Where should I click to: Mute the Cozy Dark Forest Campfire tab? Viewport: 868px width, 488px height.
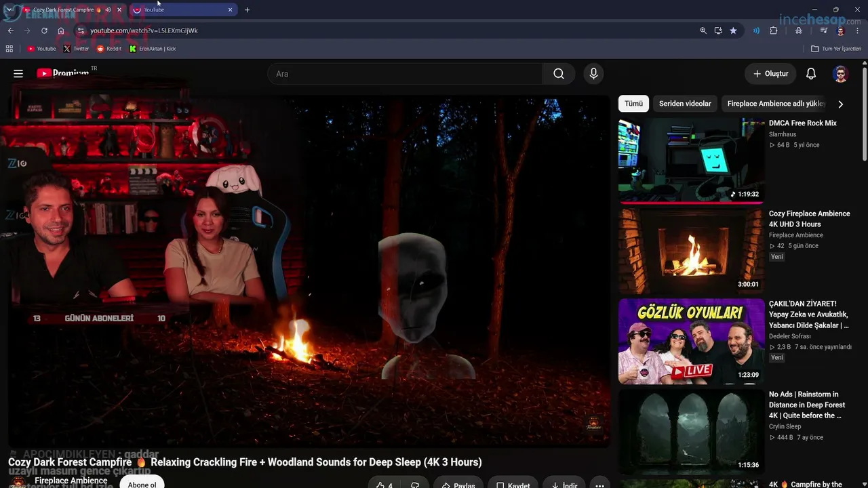tap(108, 10)
